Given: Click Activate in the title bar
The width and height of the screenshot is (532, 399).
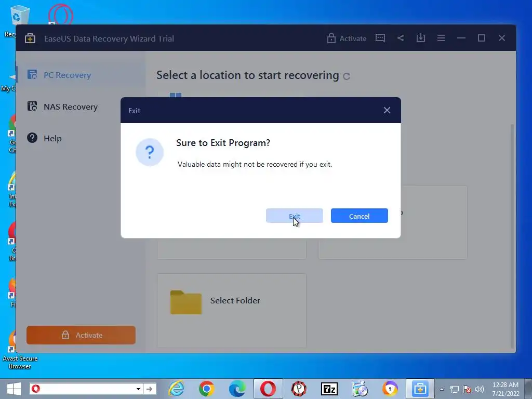Looking at the screenshot, I should (347, 38).
